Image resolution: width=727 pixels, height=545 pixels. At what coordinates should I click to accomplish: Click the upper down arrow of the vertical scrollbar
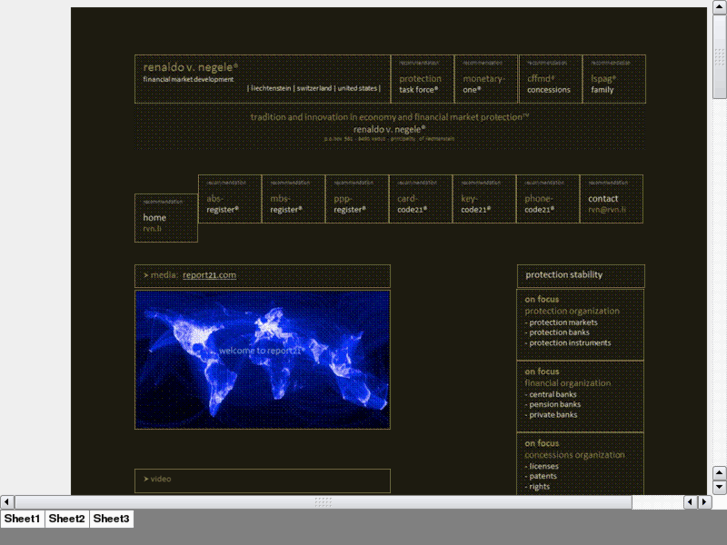pyautogui.click(x=720, y=473)
